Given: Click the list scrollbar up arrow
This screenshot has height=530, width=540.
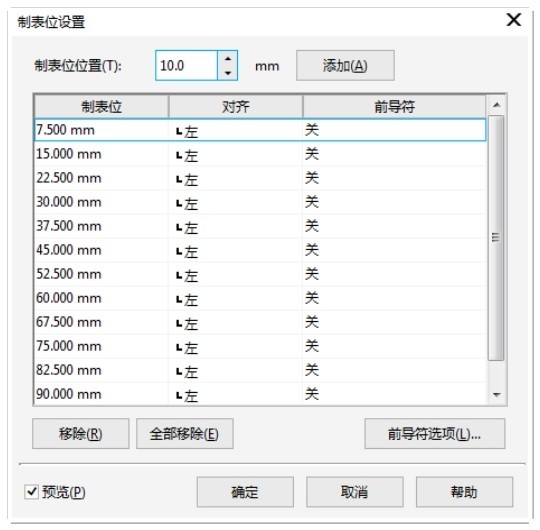Looking at the screenshot, I should pyautogui.click(x=496, y=105).
